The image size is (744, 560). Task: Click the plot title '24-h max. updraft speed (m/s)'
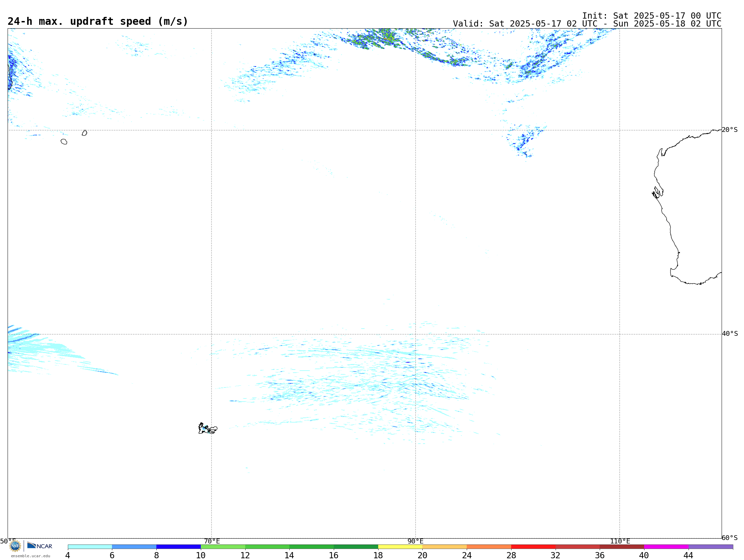98,21
